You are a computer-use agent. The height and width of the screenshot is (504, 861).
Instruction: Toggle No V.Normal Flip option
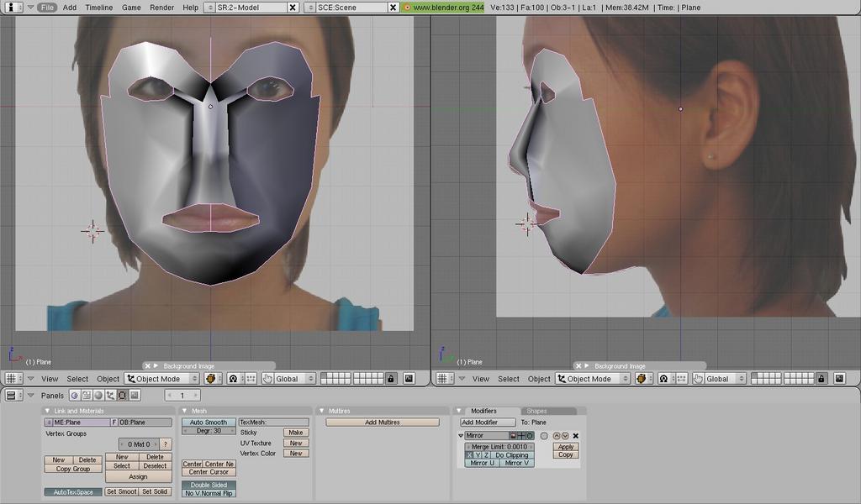tap(209, 494)
